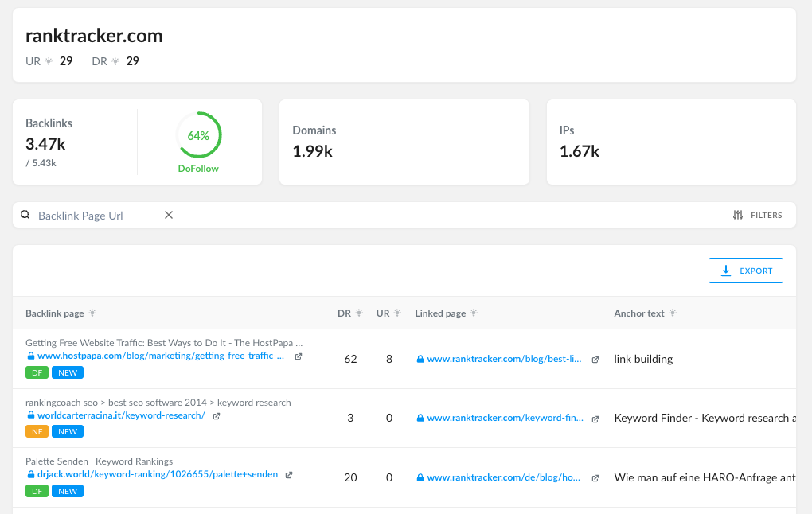
Task: Open linked page www.ranktracker.com/de/blog/ho...
Action: tap(503, 477)
